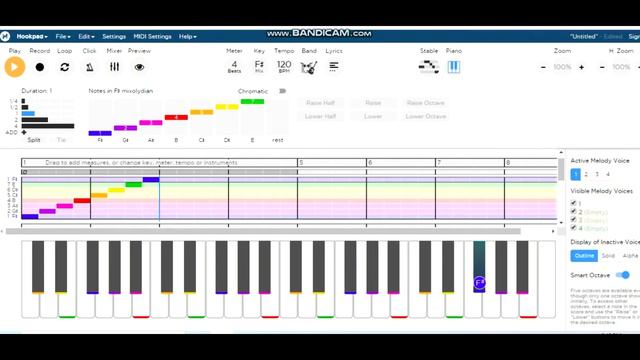
Task: Click the Hookpad logo icon
Action: tap(5, 36)
